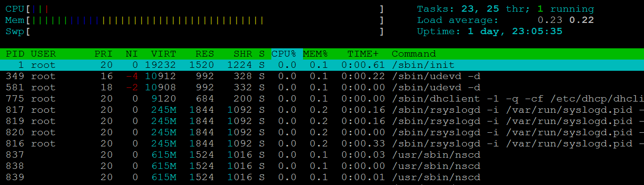Click the Command column header
Image resolution: width=644 pixels, height=185 pixels.
pyautogui.click(x=414, y=54)
